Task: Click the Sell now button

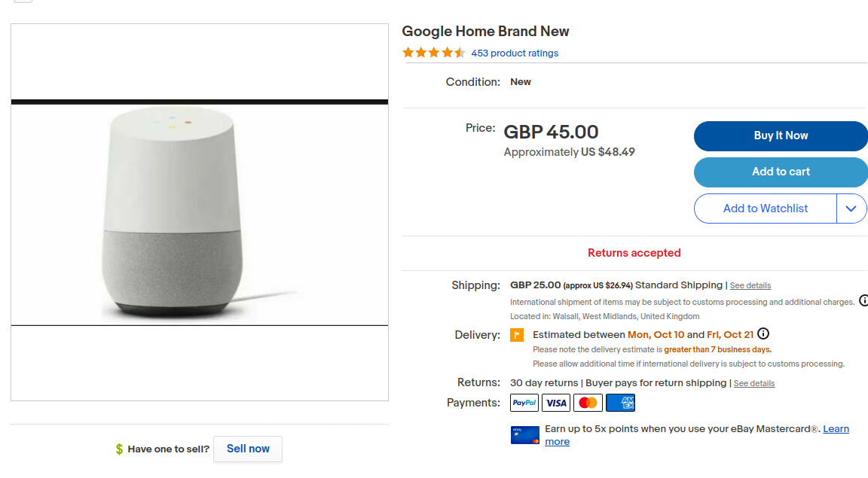Action: (248, 449)
